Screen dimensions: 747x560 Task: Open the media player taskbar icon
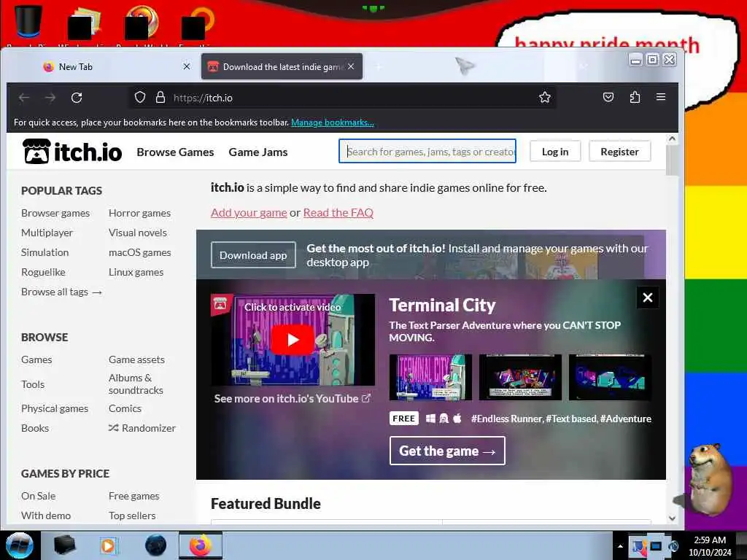tap(108, 545)
